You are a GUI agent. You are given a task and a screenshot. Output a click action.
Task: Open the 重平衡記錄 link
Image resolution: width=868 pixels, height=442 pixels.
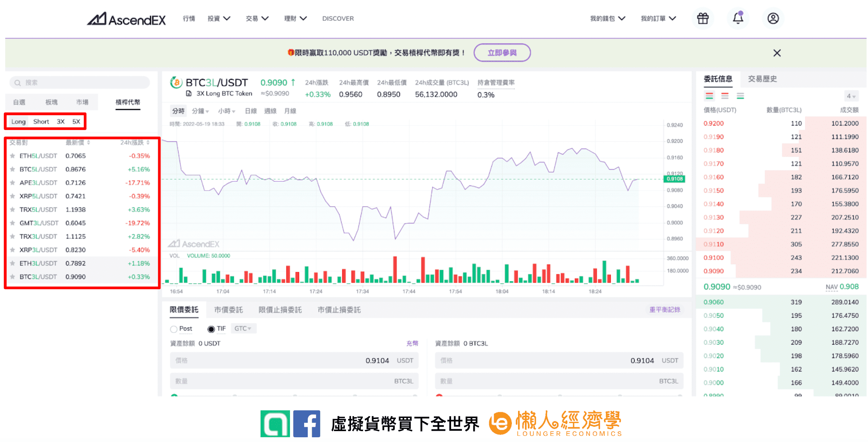pyautogui.click(x=665, y=310)
